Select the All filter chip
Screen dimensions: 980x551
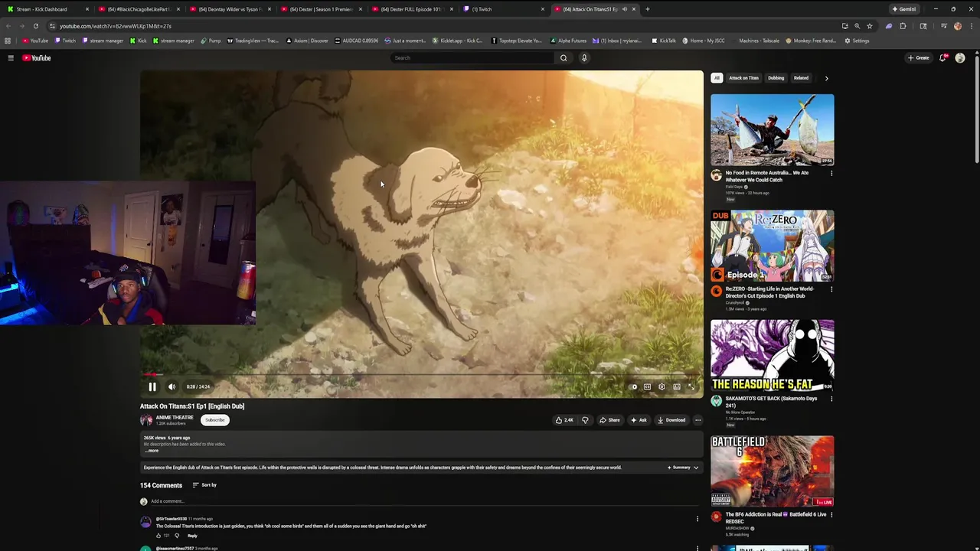[717, 78]
